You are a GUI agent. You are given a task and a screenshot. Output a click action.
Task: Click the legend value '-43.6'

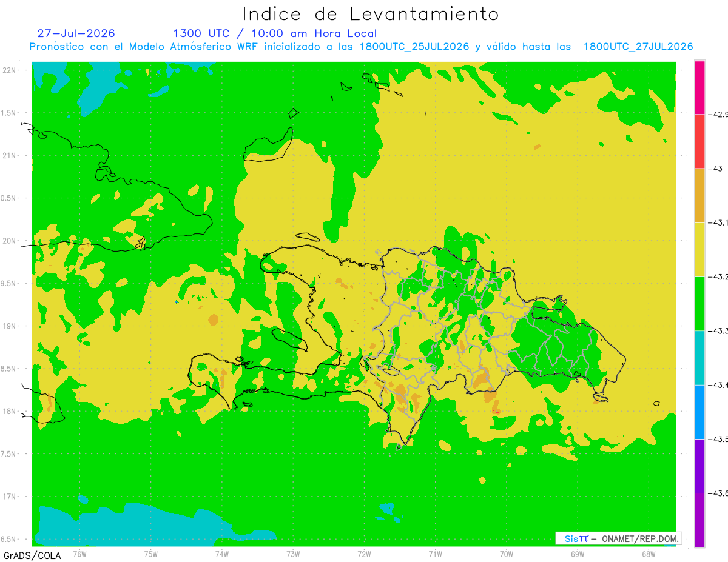point(718,493)
